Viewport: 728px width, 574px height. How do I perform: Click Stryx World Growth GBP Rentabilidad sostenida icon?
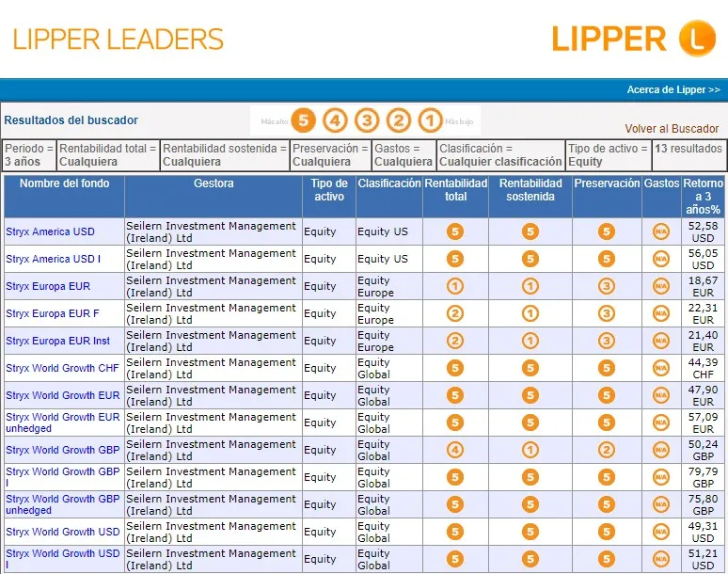[530, 450]
